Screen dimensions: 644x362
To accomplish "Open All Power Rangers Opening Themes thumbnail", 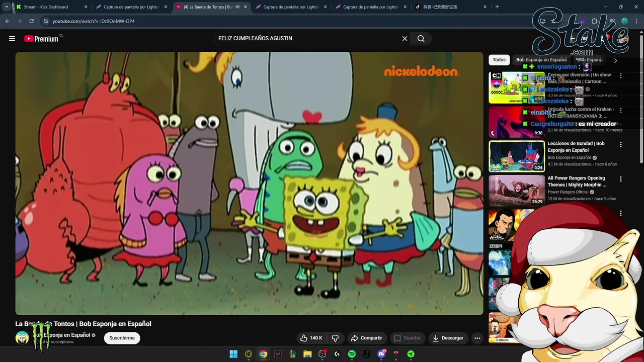I will tap(517, 191).
